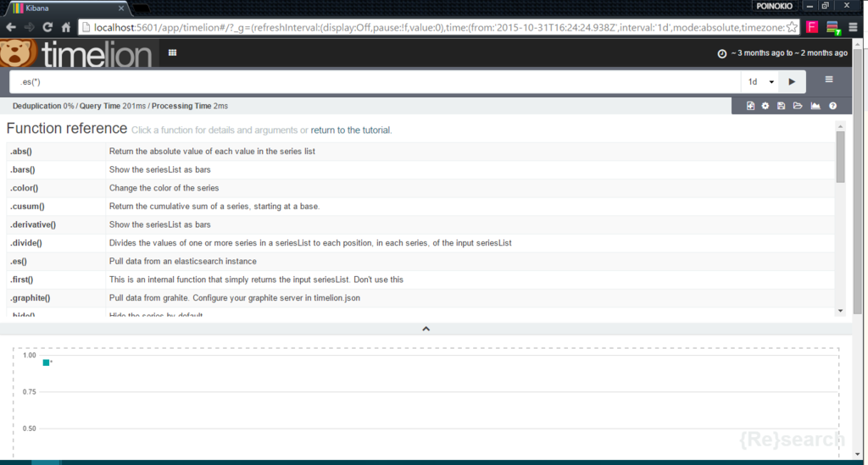868x465 pixels.
Task: Open timelion options gear icon
Action: (x=765, y=106)
